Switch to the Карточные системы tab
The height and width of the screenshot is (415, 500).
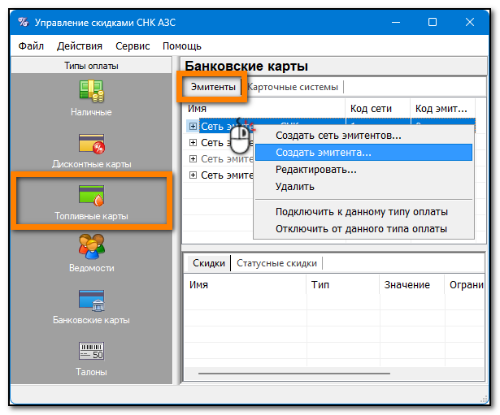click(293, 87)
